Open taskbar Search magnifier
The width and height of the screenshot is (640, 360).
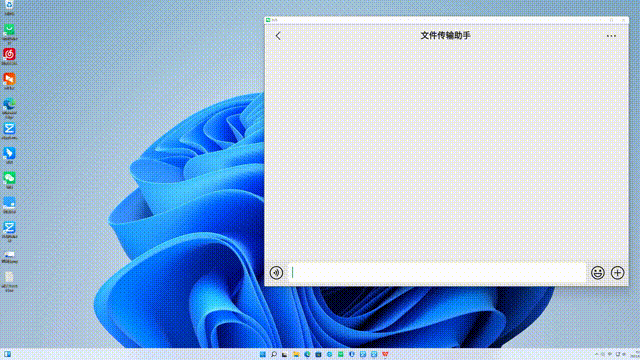point(274,354)
